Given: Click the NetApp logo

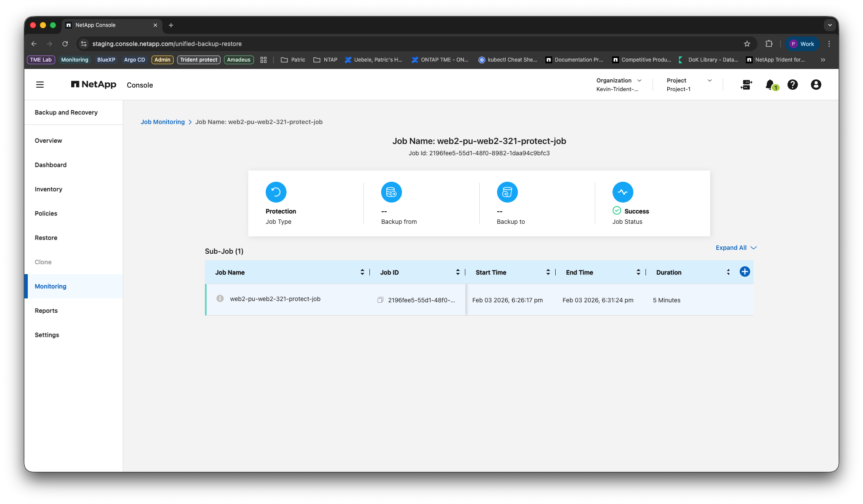Looking at the screenshot, I should (x=94, y=85).
